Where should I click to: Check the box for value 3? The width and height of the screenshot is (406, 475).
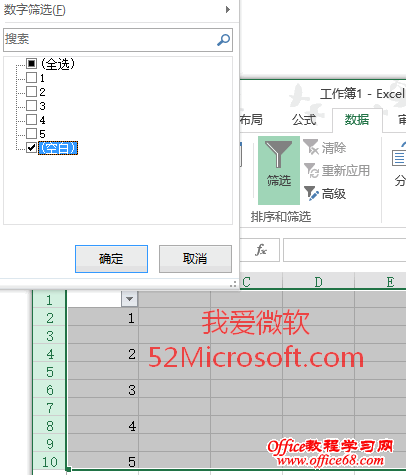pyautogui.click(x=31, y=105)
